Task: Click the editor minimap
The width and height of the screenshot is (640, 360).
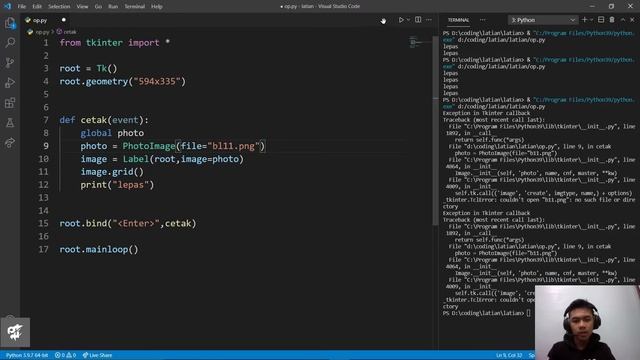Action: 420,42
